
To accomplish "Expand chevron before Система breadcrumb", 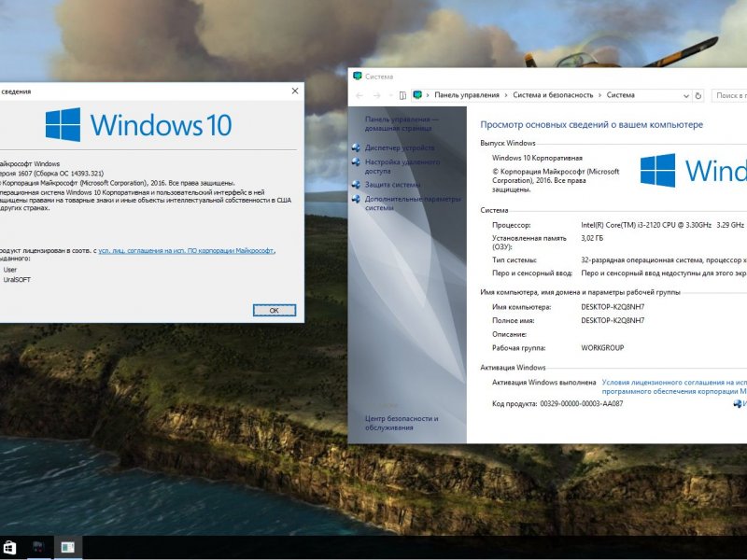I will pos(599,95).
